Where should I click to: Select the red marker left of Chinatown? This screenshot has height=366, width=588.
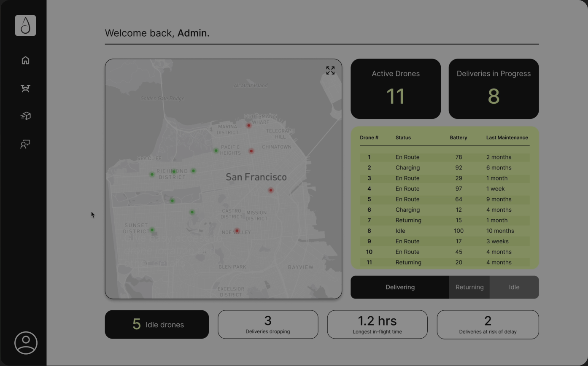251,151
